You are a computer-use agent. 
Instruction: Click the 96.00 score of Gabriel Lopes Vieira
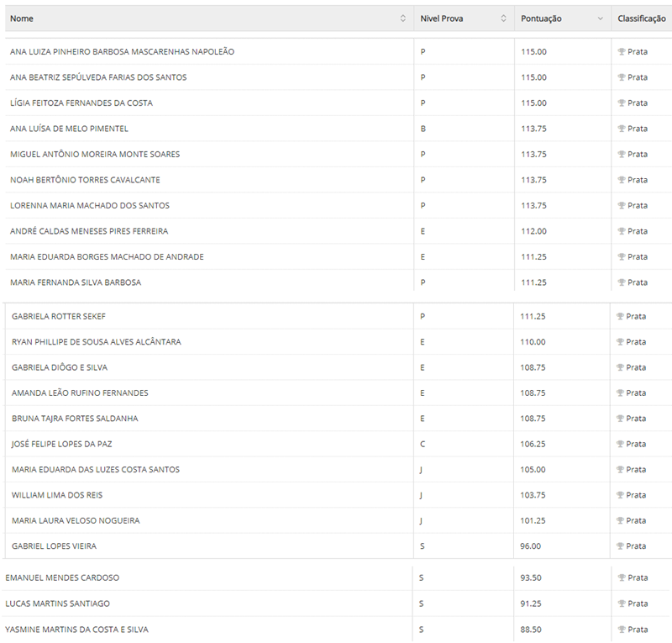(x=531, y=546)
